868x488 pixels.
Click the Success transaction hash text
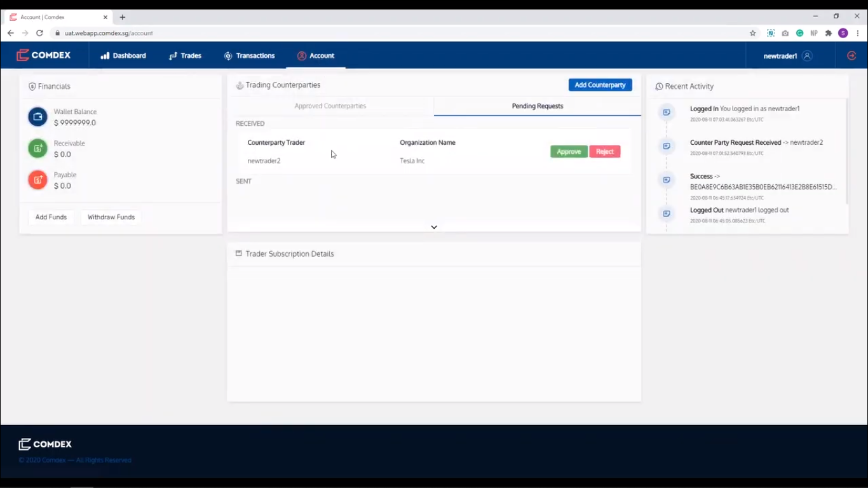coord(763,187)
